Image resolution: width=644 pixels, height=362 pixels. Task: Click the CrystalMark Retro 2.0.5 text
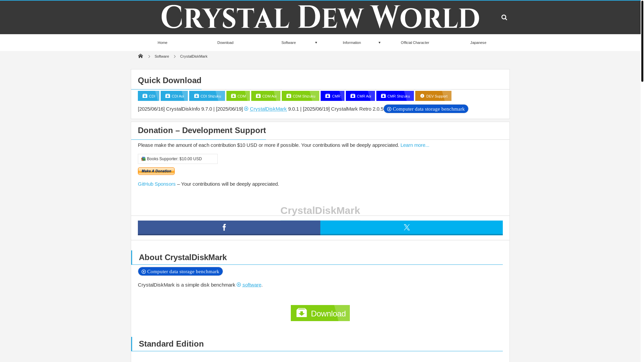pyautogui.click(x=357, y=109)
